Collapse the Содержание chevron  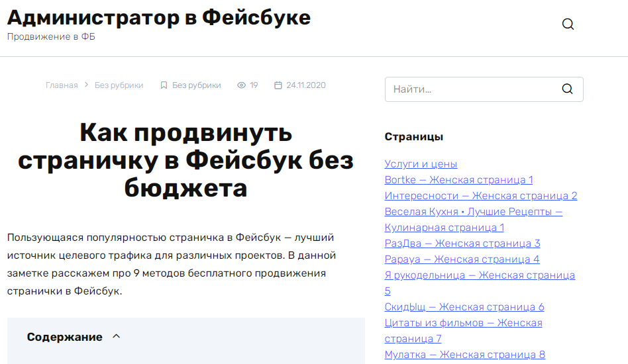click(116, 336)
